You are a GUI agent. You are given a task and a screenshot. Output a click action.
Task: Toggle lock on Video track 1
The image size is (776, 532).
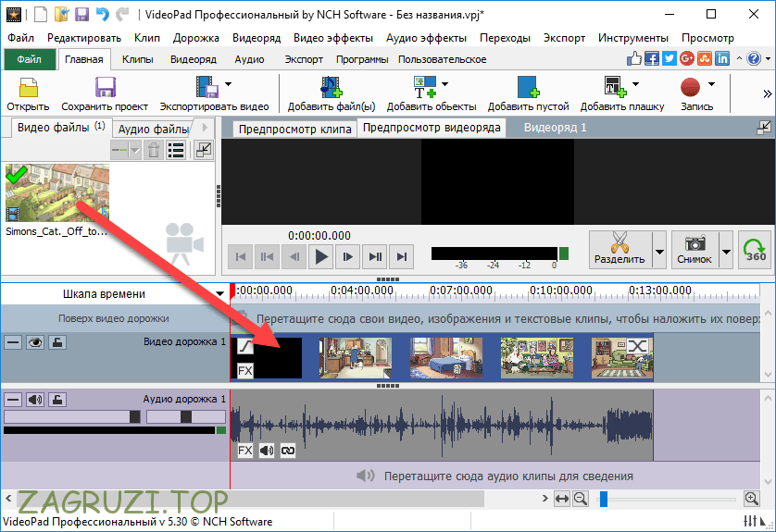(x=56, y=342)
